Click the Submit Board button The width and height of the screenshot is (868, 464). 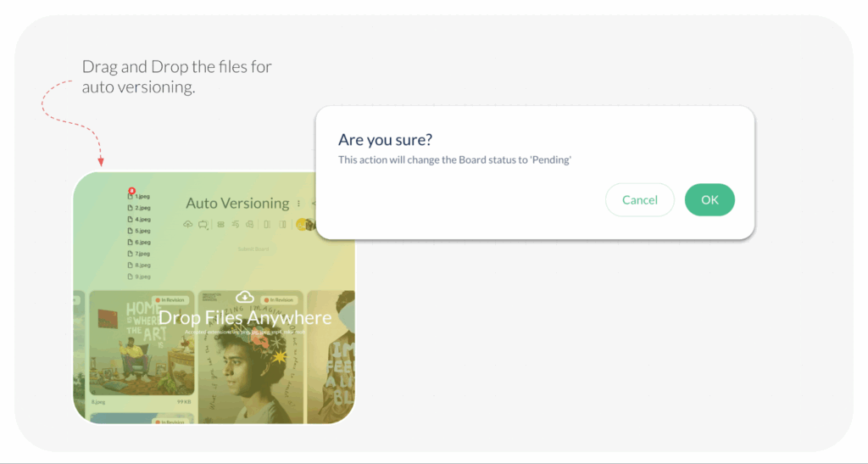[x=253, y=249]
